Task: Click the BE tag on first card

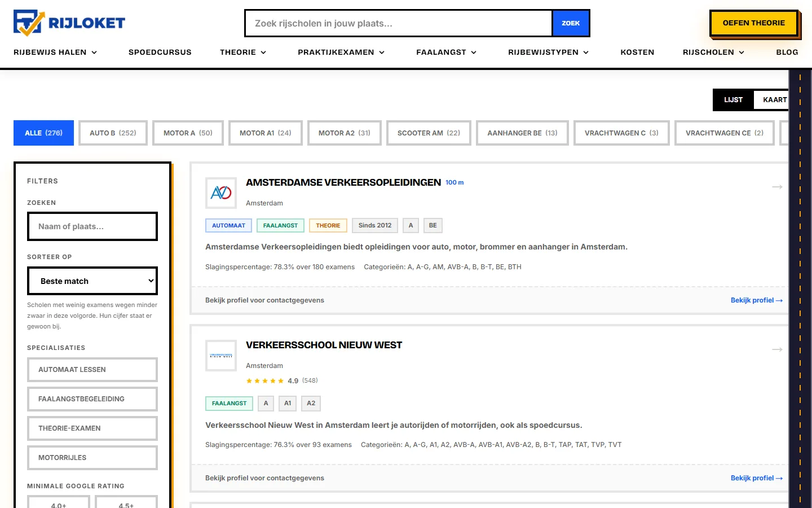Action: 433,226
